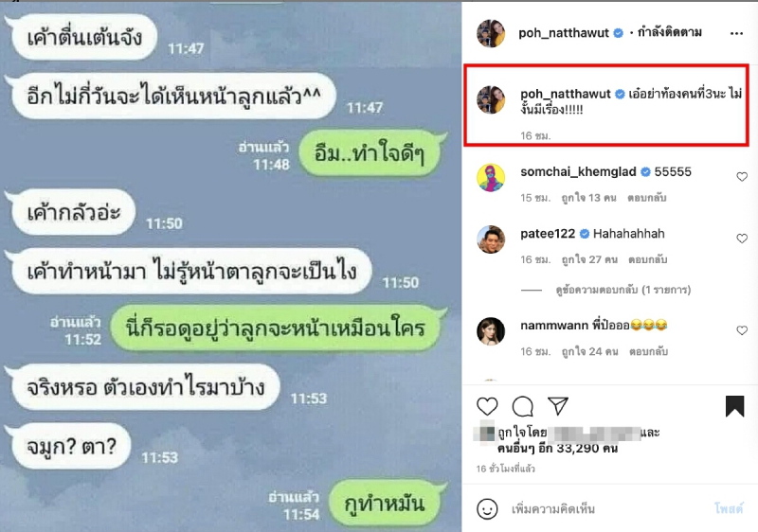The image size is (758, 532).
Task: View likes list คนอื่นๆ อีก 33,290 คน
Action: click(x=557, y=449)
